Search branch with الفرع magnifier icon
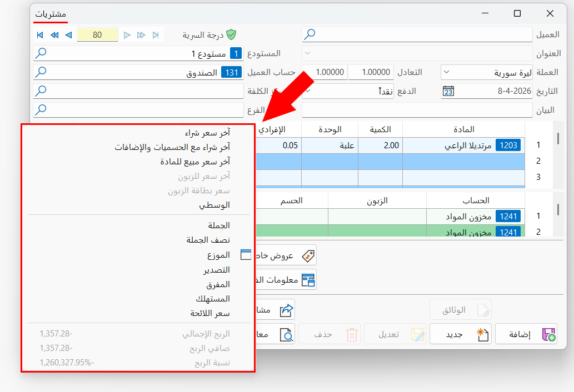The height and width of the screenshot is (392, 574). click(x=41, y=110)
